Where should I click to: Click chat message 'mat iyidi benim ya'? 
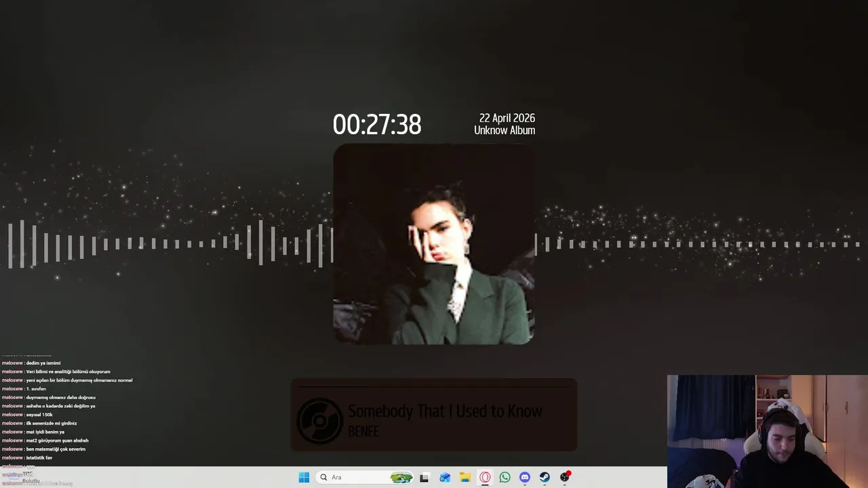[x=45, y=432]
